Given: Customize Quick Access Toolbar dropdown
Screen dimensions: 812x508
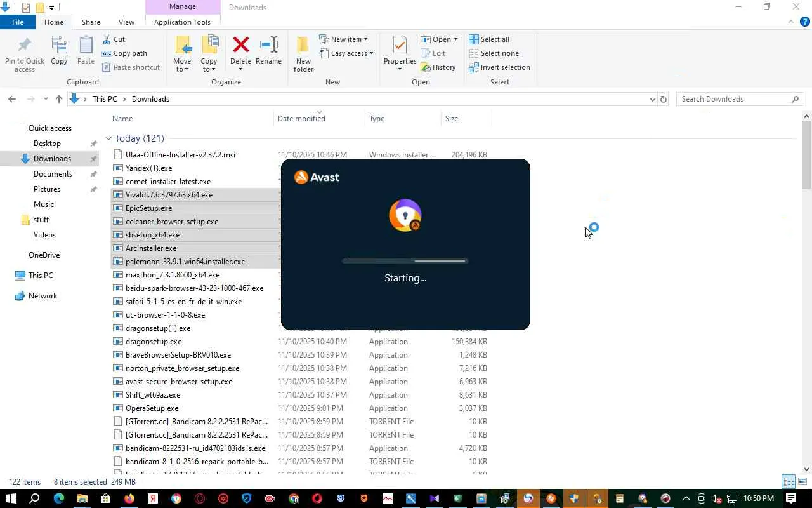Looking at the screenshot, I should (51, 8).
